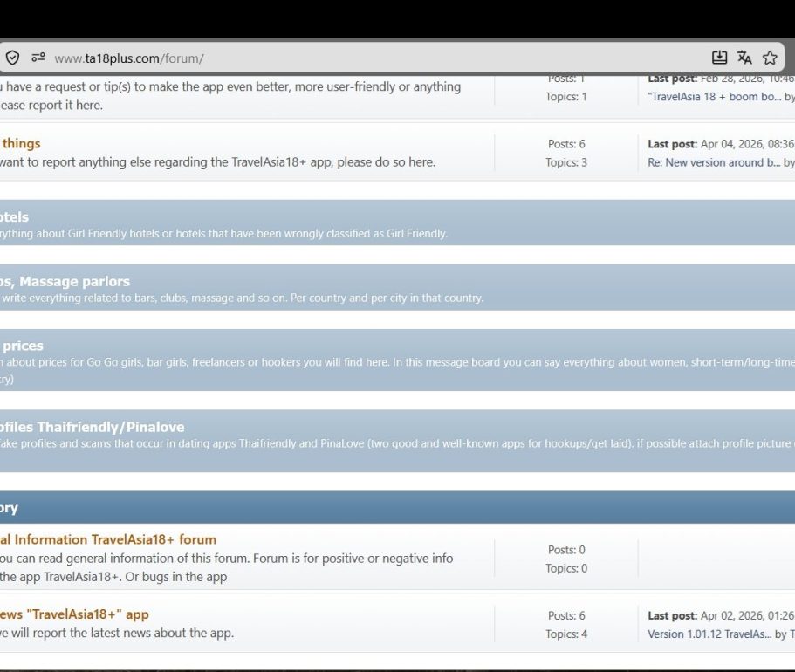Open the Girl Friendly hotels forum heading
This screenshot has width=795, height=672.
pos(14,216)
